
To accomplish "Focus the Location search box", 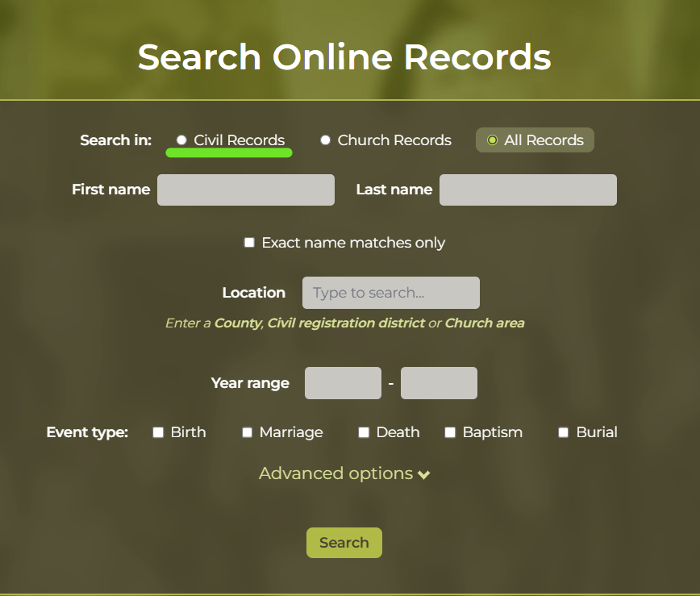I will pyautogui.click(x=391, y=293).
